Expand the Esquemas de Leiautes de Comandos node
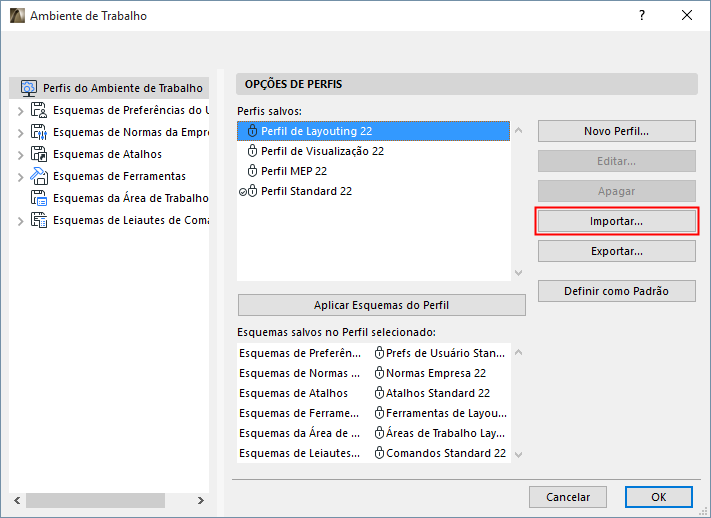Viewport: 711px width, 518px height. coord(21,220)
